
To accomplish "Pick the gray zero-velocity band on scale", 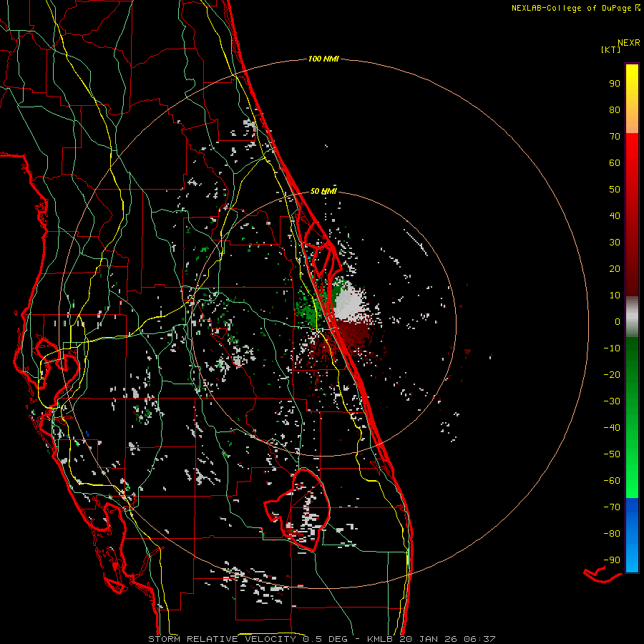I will click(632, 316).
